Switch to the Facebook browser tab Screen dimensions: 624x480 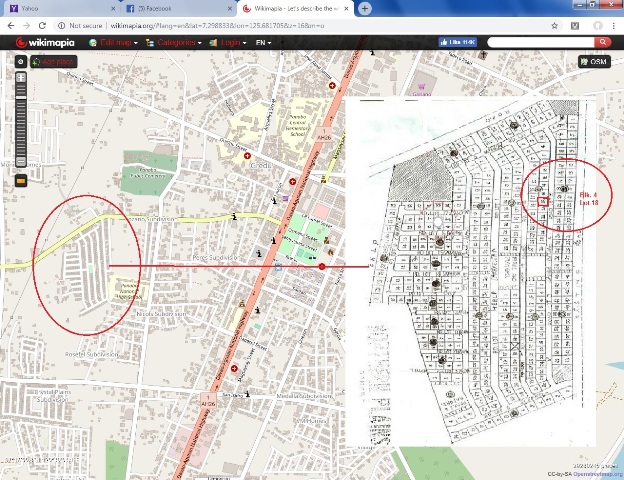coord(165,7)
